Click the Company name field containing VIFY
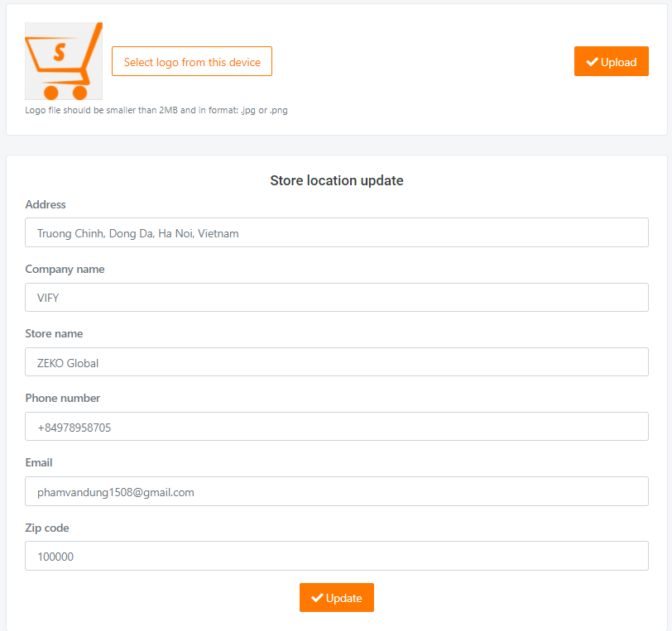This screenshot has height=631, width=672. (336, 298)
